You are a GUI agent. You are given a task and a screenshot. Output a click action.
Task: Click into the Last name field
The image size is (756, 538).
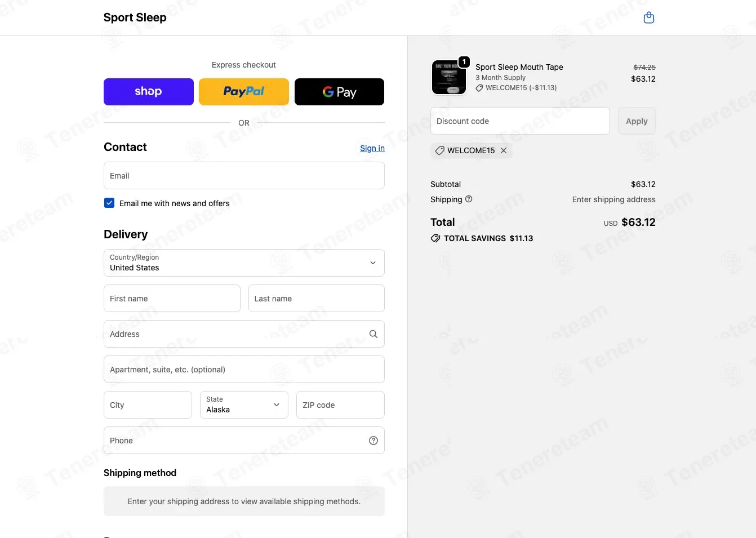(317, 299)
